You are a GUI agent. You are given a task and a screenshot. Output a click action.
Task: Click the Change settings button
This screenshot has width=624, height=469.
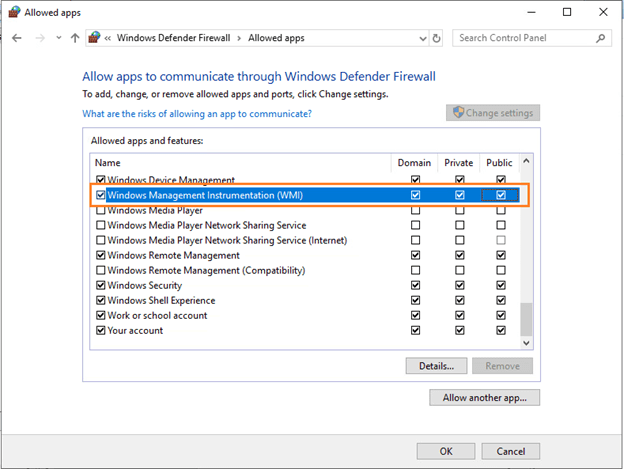click(493, 113)
